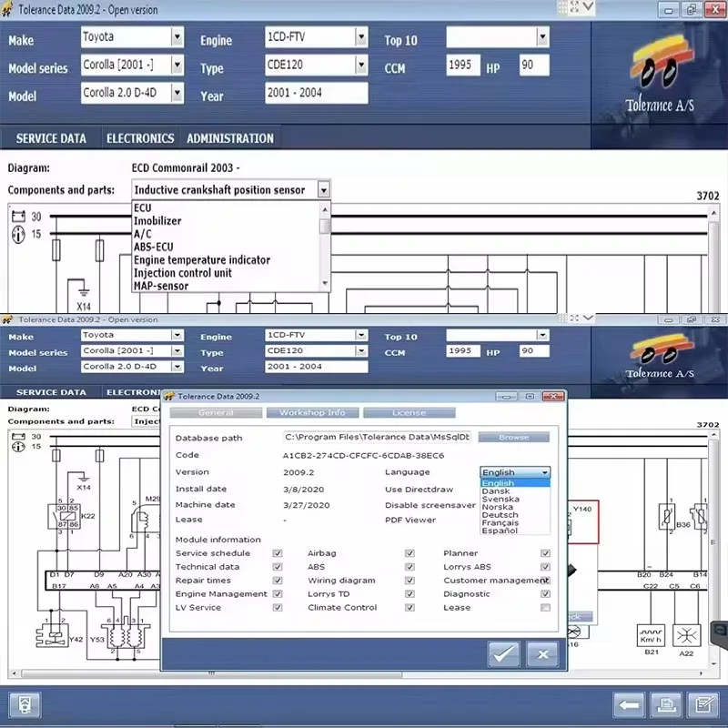Open the Make dropdown in lower window
This screenshot has width=728, height=728.
tap(177, 335)
